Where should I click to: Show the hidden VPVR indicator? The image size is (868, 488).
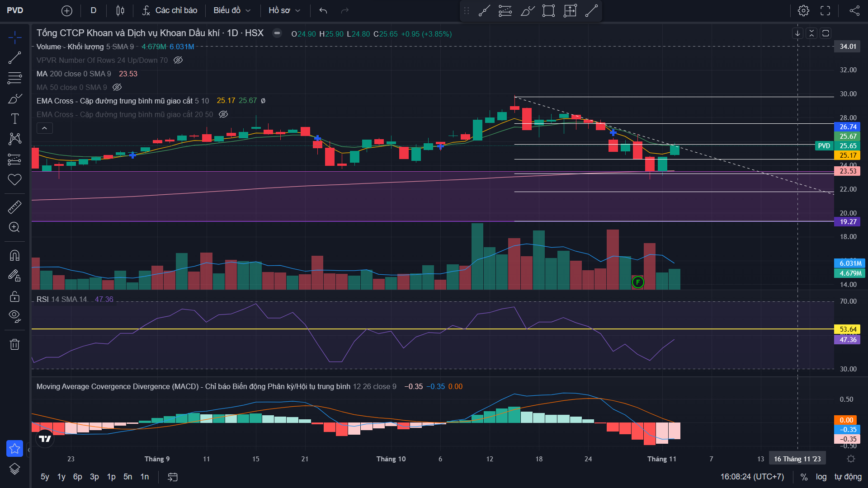coord(178,60)
